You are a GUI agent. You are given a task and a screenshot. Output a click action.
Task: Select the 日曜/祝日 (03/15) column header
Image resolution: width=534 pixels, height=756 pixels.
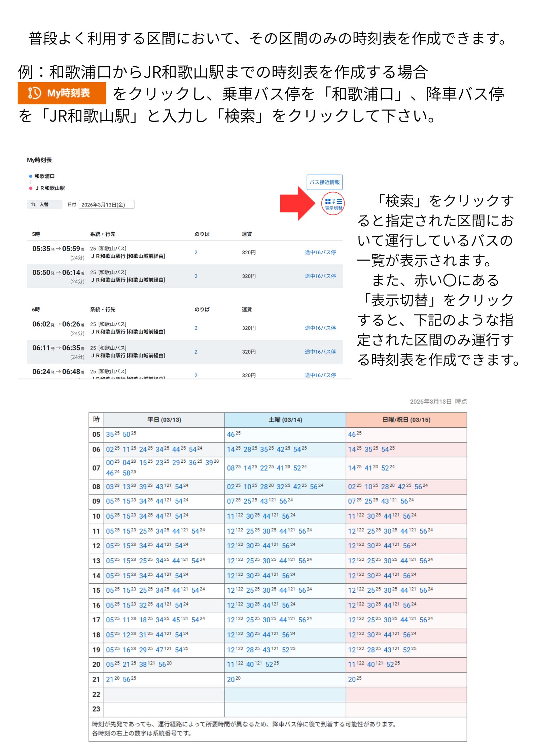[x=406, y=420]
